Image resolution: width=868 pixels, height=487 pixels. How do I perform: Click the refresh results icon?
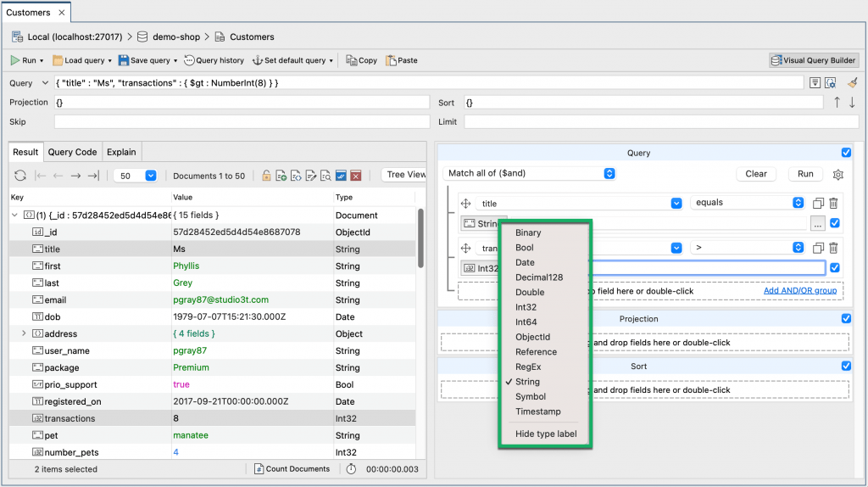[20, 176]
